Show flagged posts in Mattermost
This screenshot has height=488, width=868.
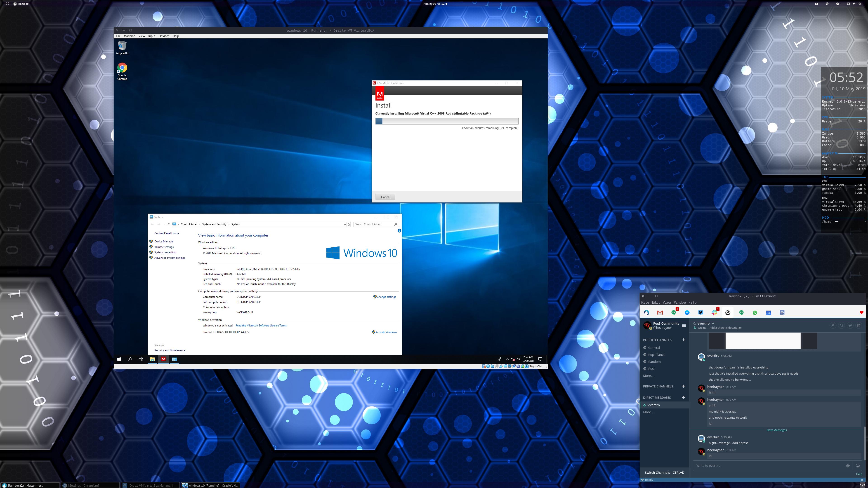click(x=859, y=325)
